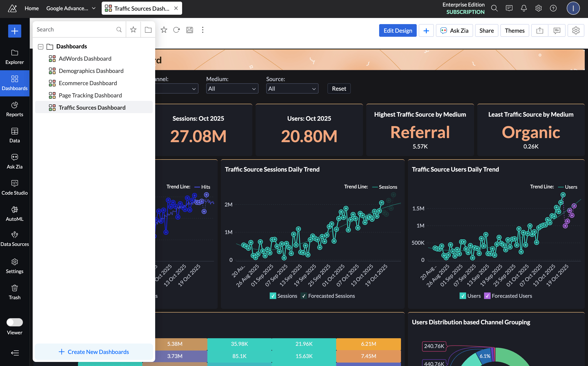Image resolution: width=588 pixels, height=366 pixels.
Task: Mark the dashboard as favorite with the star
Action: [x=164, y=30]
